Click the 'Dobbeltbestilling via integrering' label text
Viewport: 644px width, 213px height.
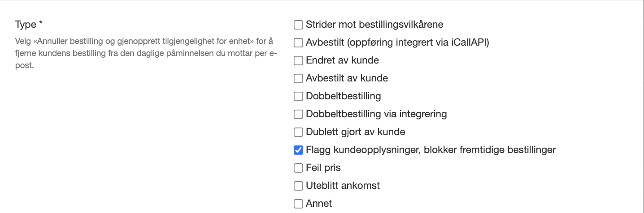click(x=376, y=114)
